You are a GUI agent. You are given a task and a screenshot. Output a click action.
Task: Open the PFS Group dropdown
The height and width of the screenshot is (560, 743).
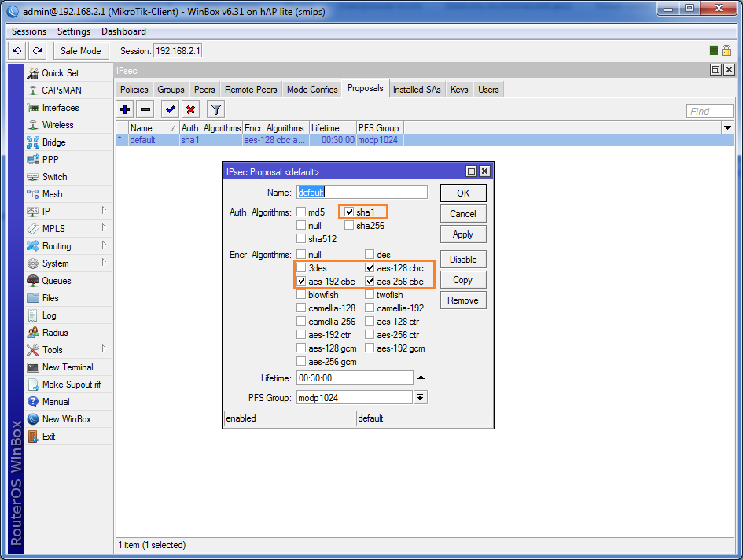pyautogui.click(x=421, y=397)
